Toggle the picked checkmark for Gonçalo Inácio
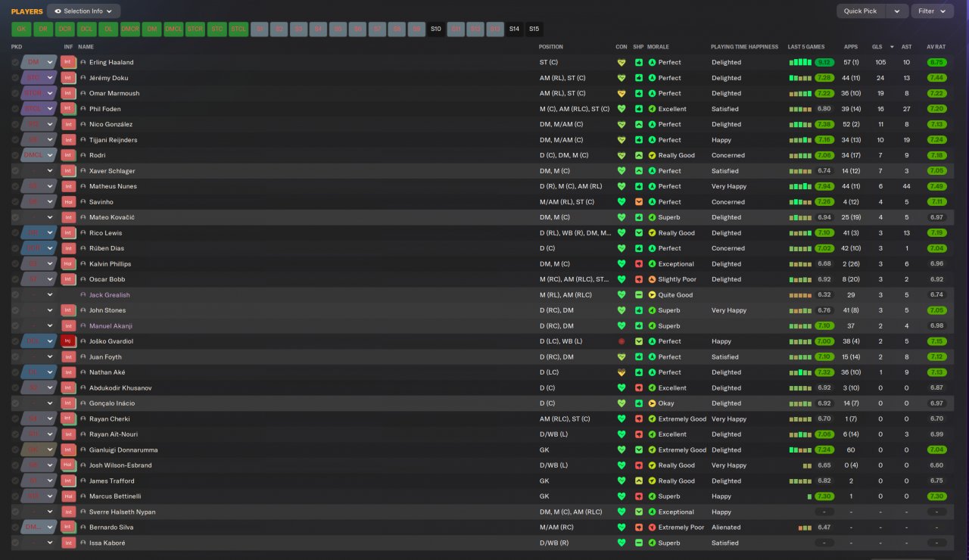 15,403
